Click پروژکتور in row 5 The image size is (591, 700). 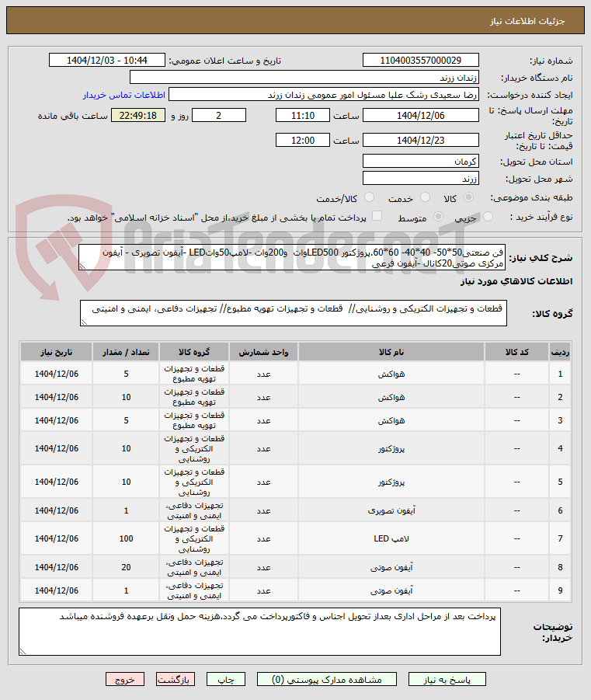391,482
